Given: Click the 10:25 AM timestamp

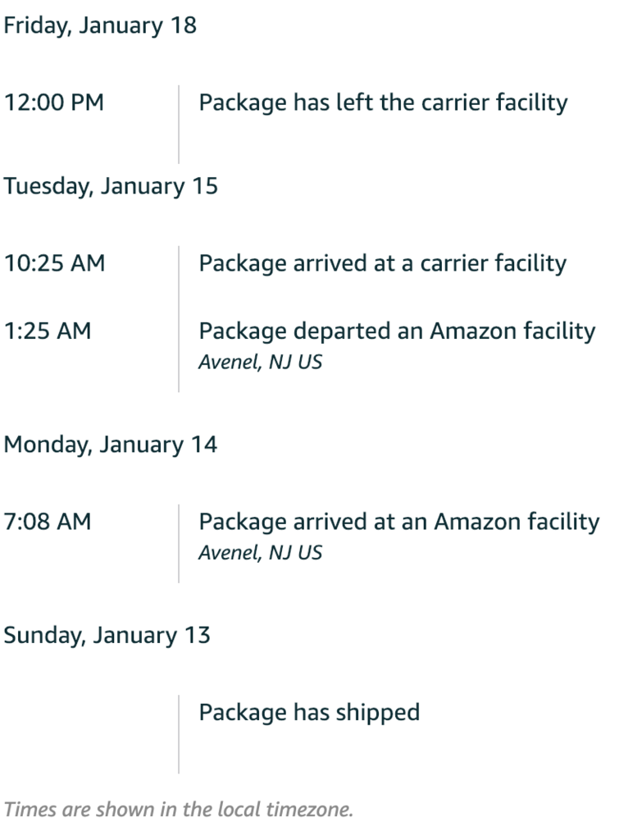Looking at the screenshot, I should [54, 263].
